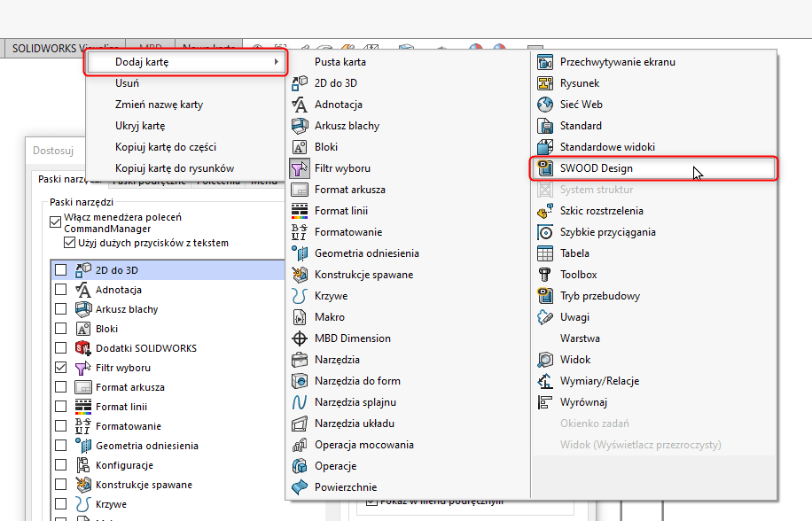Image resolution: width=812 pixels, height=521 pixels.
Task: Click Konstrukcje spawane row in Dostosuj list
Action: tap(168, 485)
